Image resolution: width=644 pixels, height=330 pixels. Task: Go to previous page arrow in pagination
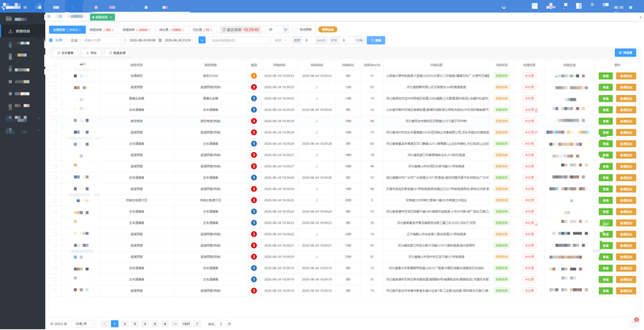105,324
